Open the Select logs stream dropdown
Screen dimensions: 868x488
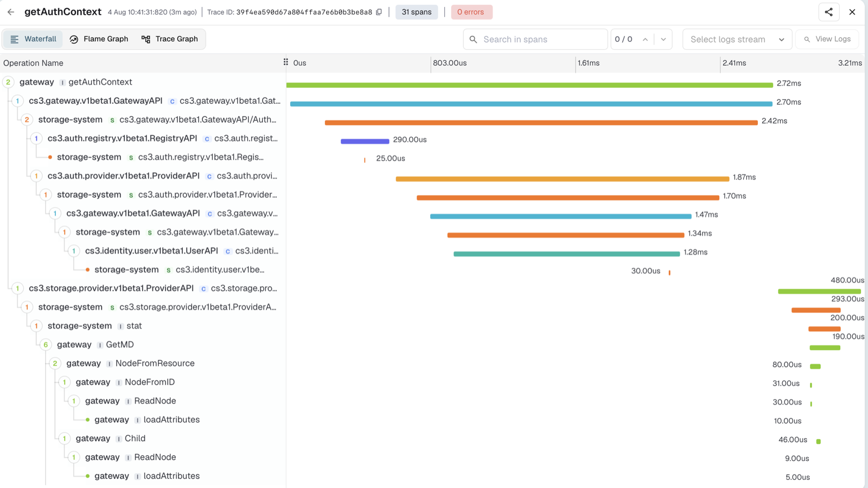pyautogui.click(x=737, y=39)
